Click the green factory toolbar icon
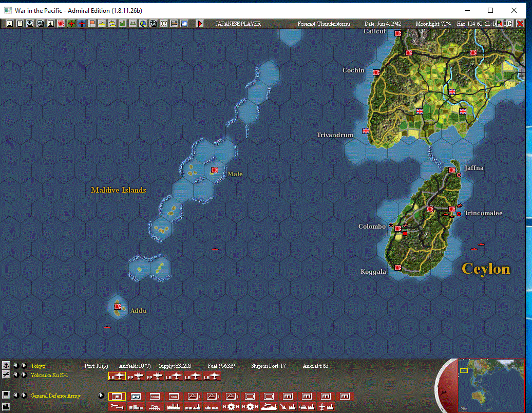Viewport: 532px width, 413px height. coord(123,24)
